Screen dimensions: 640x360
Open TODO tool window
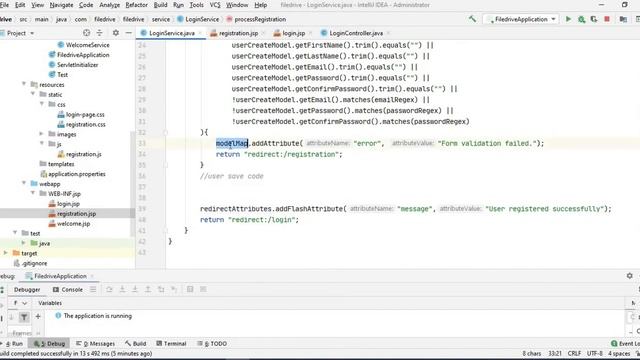(x=212, y=344)
